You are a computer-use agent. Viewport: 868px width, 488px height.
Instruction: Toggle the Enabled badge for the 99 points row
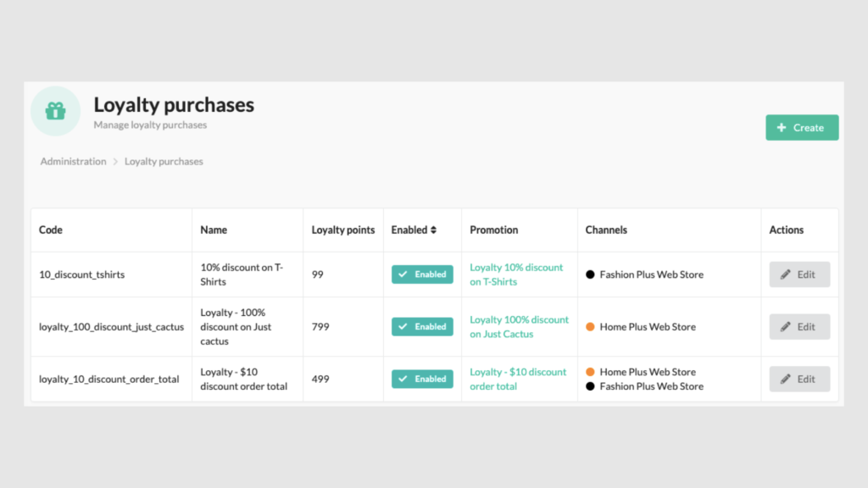(422, 274)
